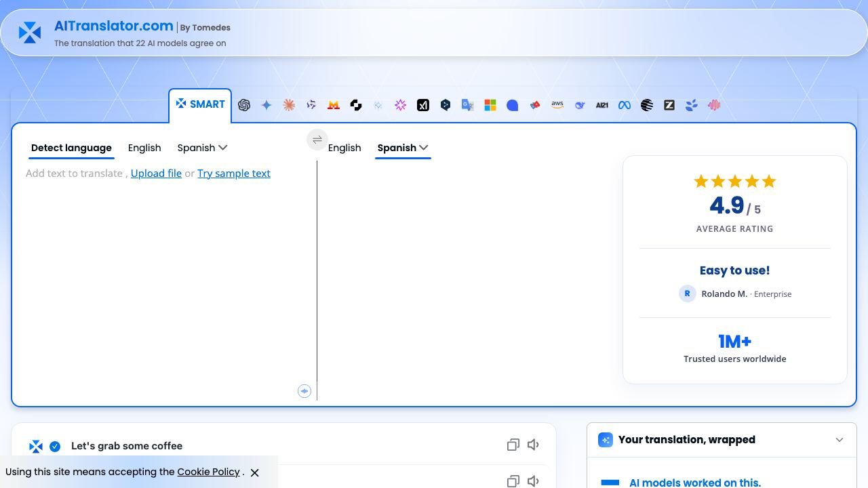
Task: Swap source and target languages
Action: click(x=317, y=140)
